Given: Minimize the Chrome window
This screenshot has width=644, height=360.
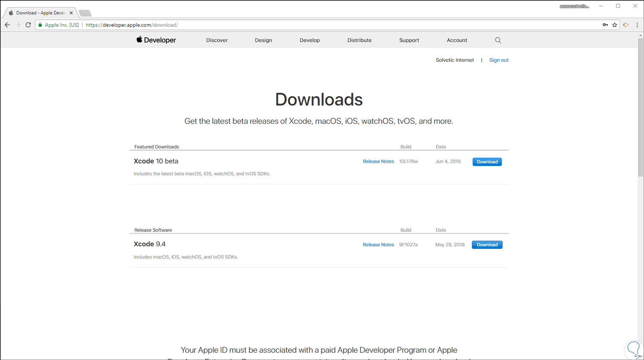Looking at the screenshot, I should coord(601,6).
